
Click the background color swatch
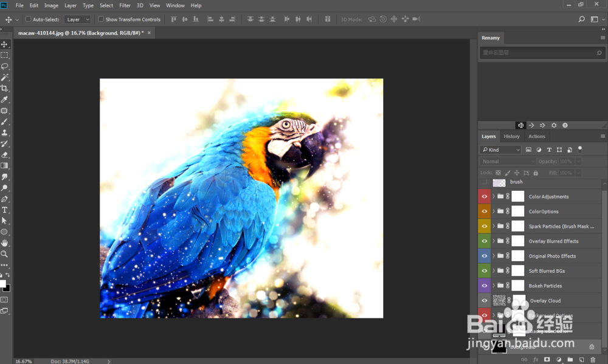pos(7,288)
